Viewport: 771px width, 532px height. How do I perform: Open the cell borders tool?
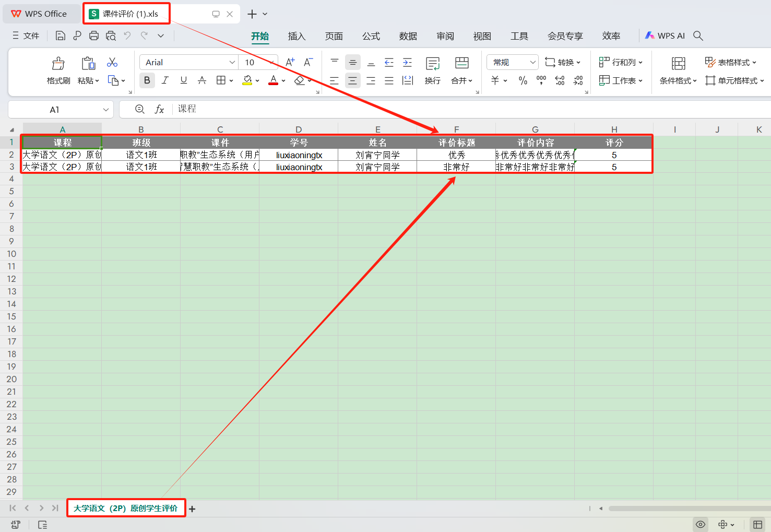pos(221,80)
